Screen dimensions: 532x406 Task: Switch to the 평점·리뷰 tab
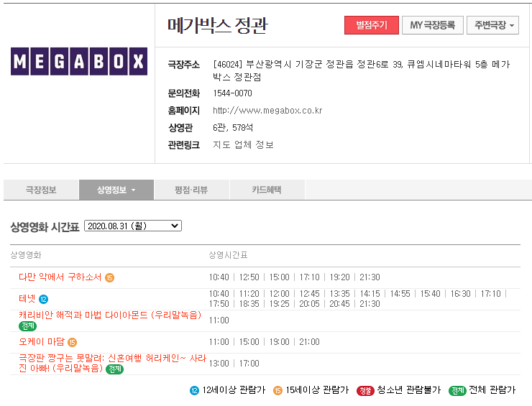191,190
